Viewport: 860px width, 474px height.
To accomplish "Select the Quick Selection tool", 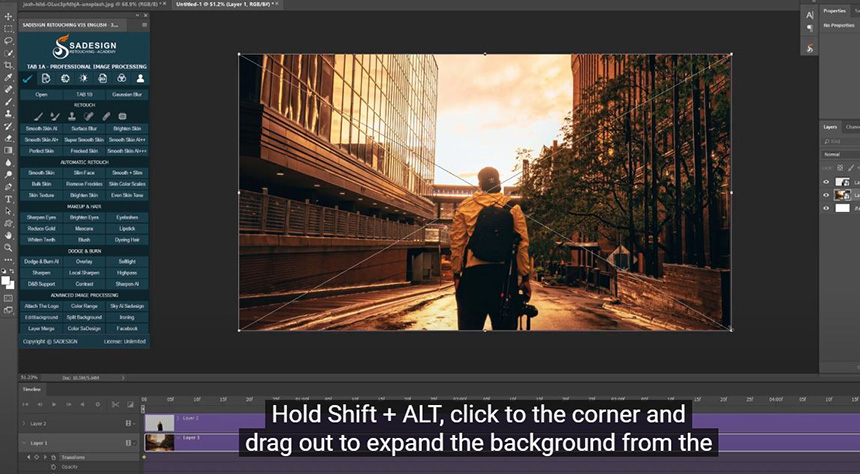I will click(8, 53).
